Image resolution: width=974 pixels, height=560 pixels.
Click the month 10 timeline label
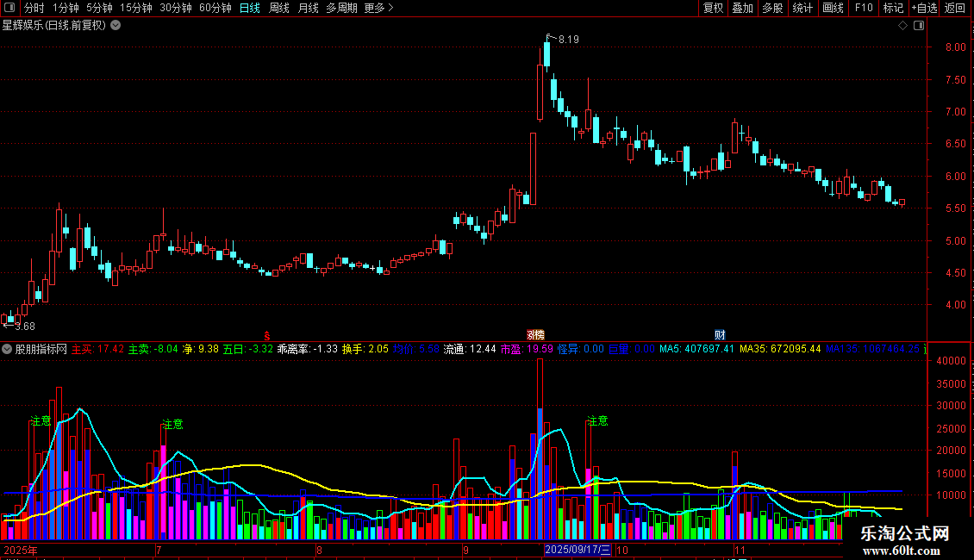pyautogui.click(x=622, y=550)
